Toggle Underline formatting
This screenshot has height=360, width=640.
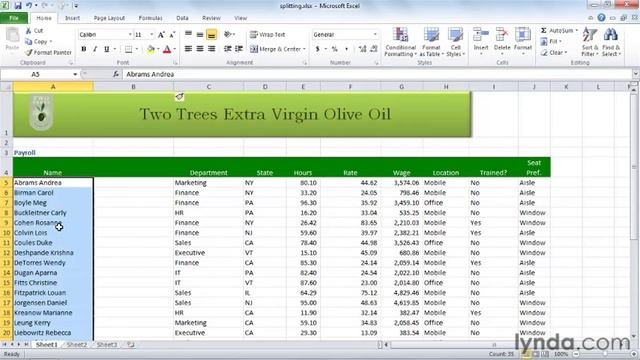pos(106,49)
